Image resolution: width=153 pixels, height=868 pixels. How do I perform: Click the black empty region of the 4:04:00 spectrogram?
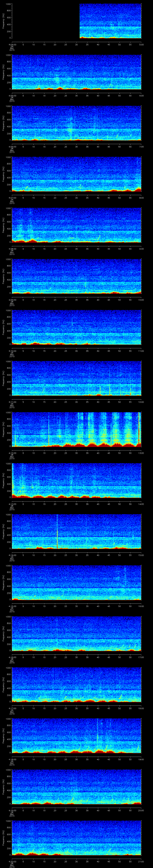(x=45, y=21)
